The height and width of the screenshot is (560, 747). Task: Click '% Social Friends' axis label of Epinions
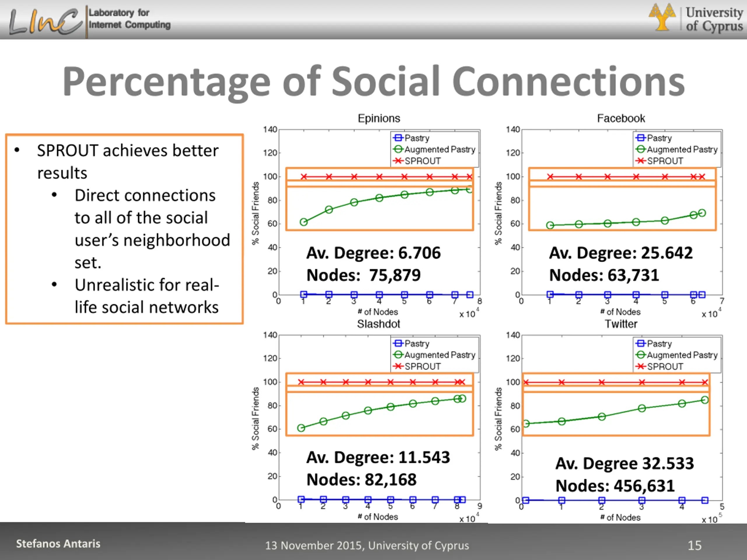(x=255, y=213)
